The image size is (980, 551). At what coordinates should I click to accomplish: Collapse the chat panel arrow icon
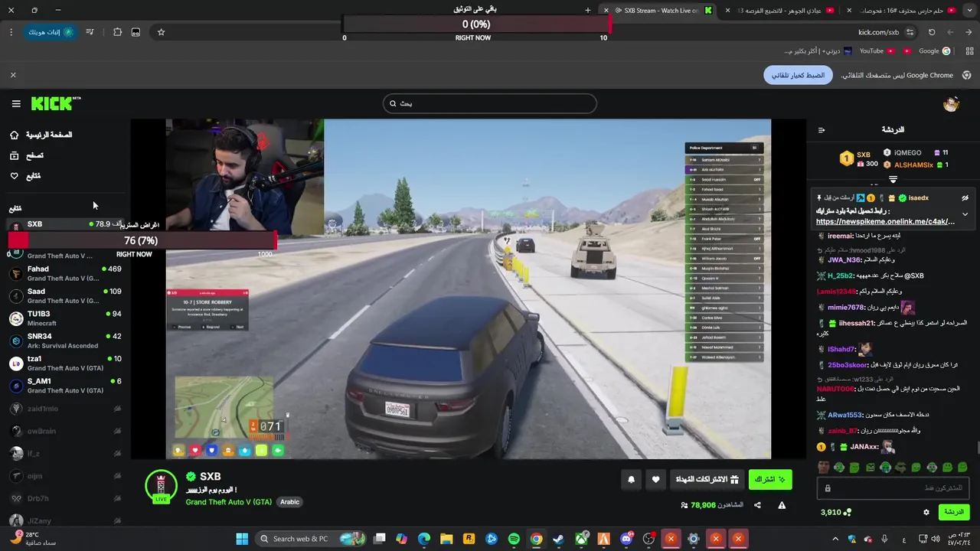tap(822, 130)
